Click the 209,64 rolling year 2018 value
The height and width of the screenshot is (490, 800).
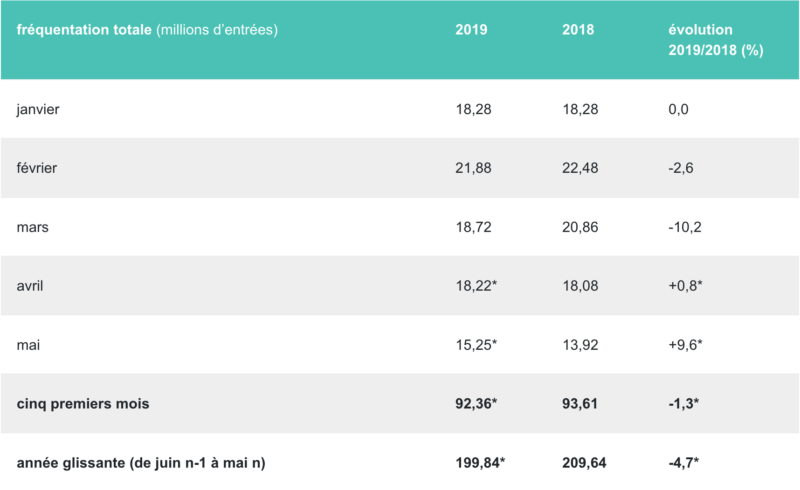click(x=585, y=463)
